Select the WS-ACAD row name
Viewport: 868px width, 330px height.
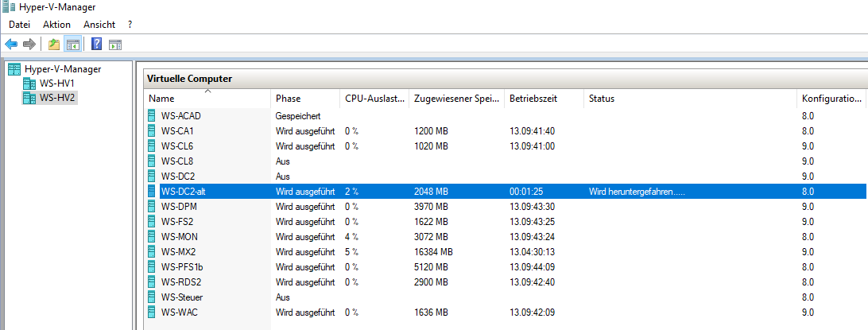click(x=181, y=116)
